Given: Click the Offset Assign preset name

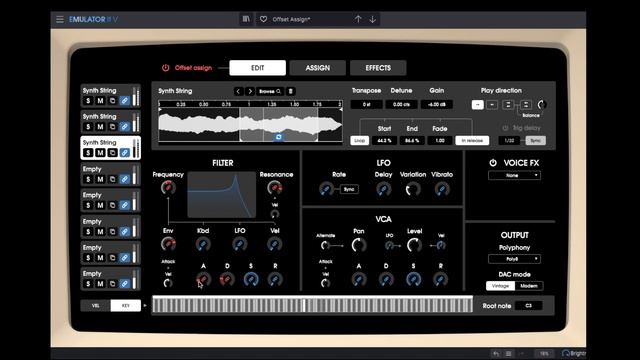Looking at the screenshot, I should coord(291,19).
